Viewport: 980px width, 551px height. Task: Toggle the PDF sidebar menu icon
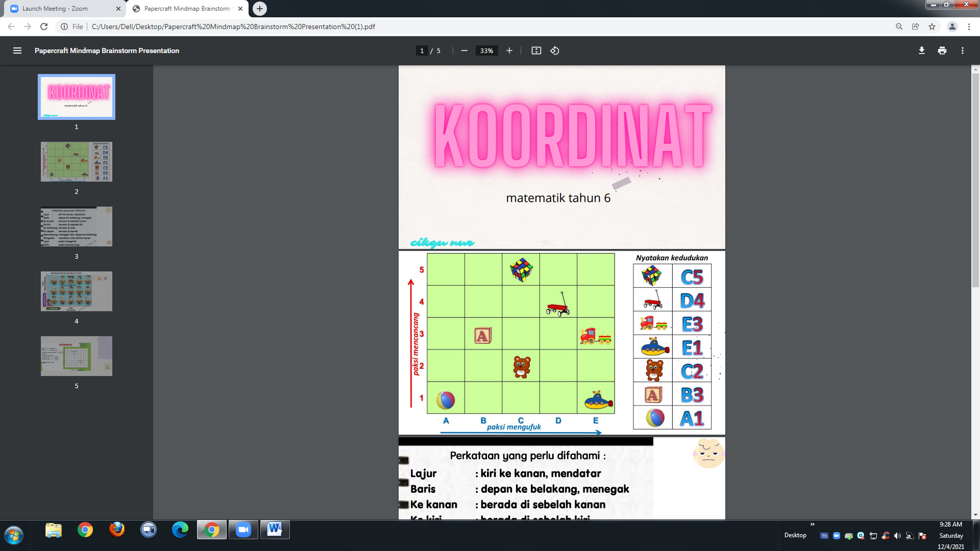click(17, 51)
